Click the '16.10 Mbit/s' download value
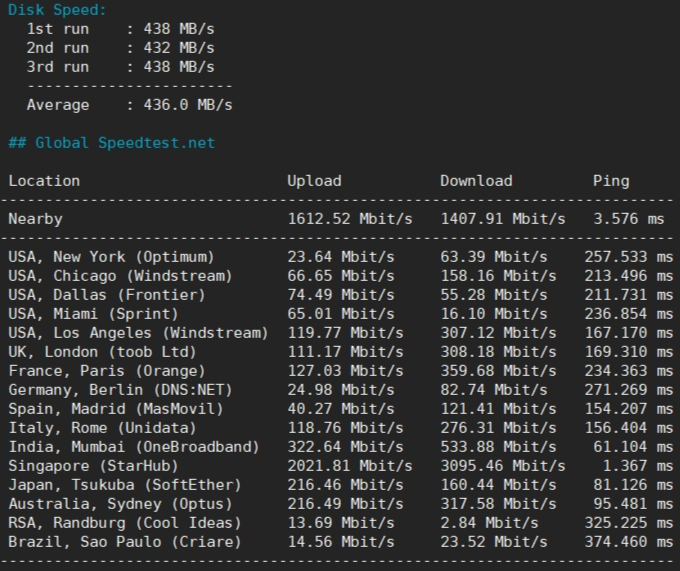The width and height of the screenshot is (680, 571). point(494,314)
